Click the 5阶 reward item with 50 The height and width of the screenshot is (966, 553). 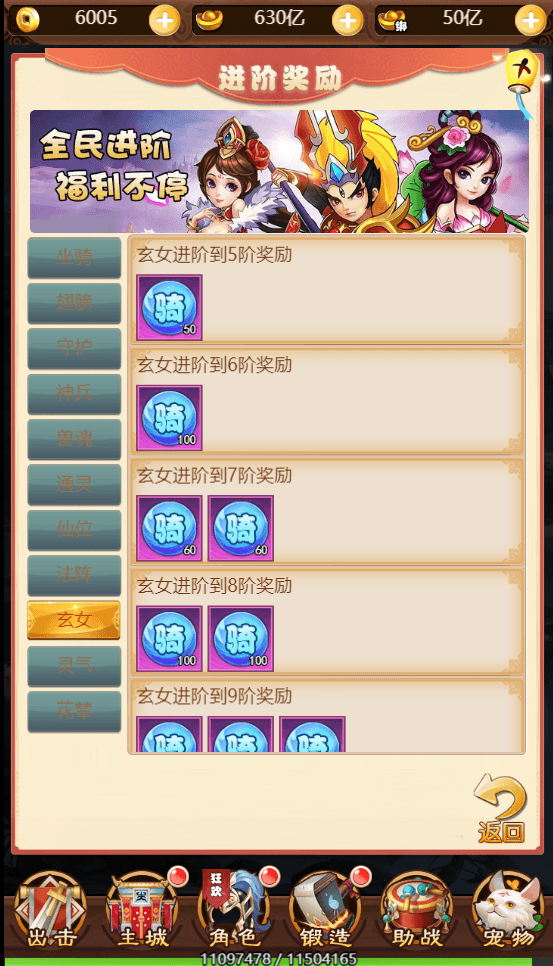click(169, 307)
